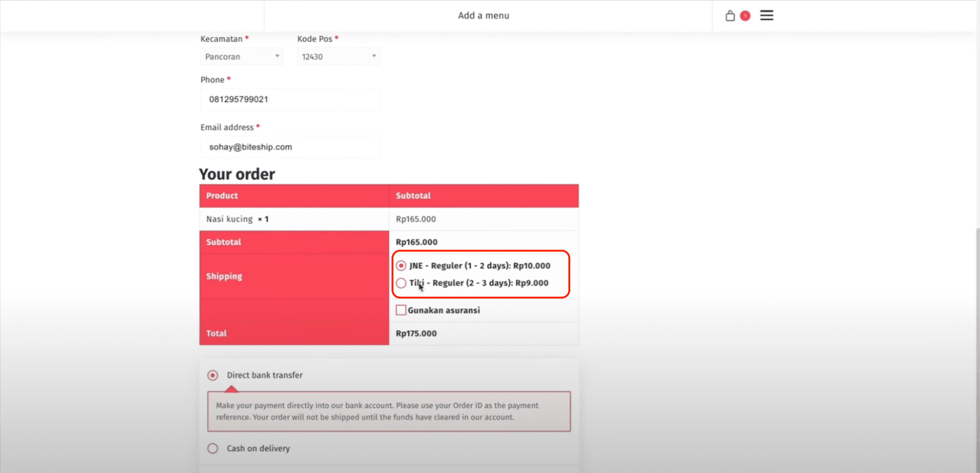Click the Email address input field
This screenshot has height=473, width=980.
(290, 147)
